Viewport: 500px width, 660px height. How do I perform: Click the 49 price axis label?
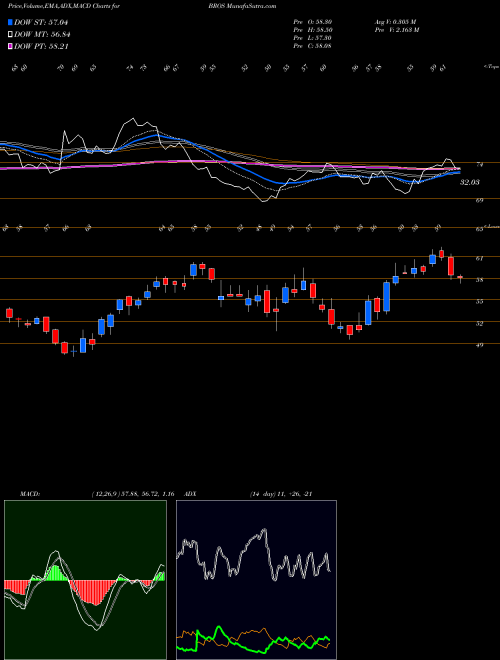point(479,345)
